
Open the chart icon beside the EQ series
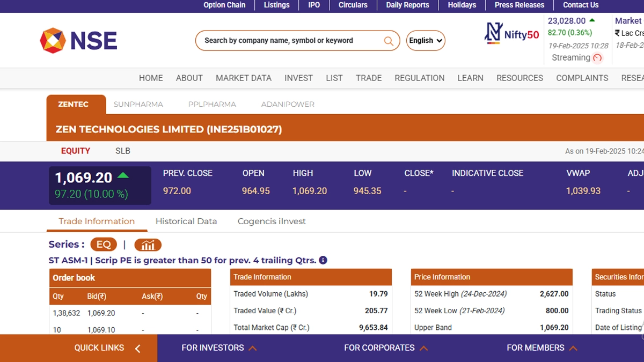(148, 245)
